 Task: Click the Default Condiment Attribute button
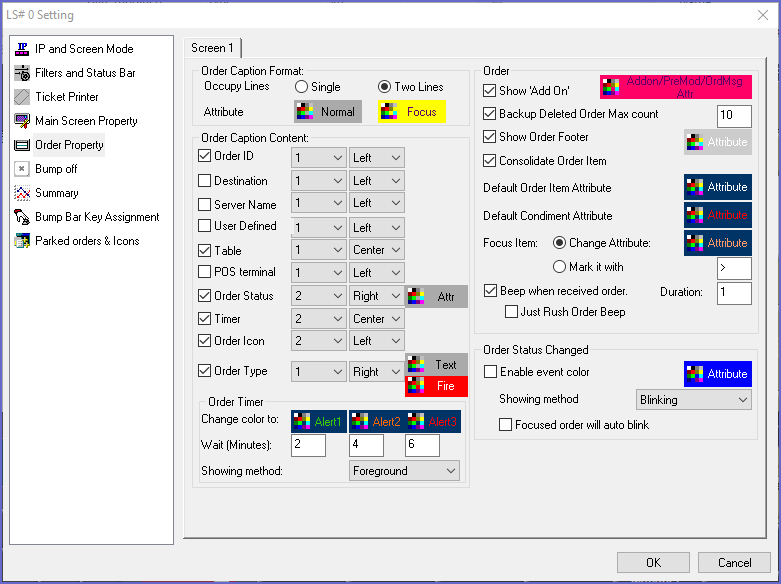click(718, 215)
